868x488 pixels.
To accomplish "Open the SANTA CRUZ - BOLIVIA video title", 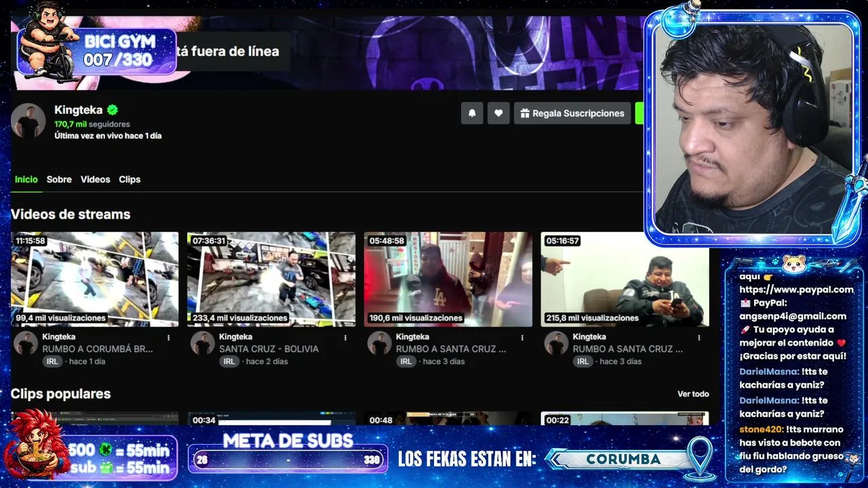I will pyautogui.click(x=269, y=349).
